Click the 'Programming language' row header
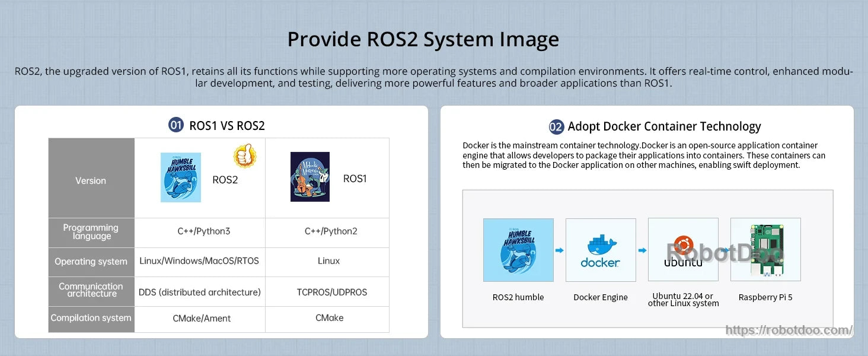The width and height of the screenshot is (868, 356). (x=91, y=232)
